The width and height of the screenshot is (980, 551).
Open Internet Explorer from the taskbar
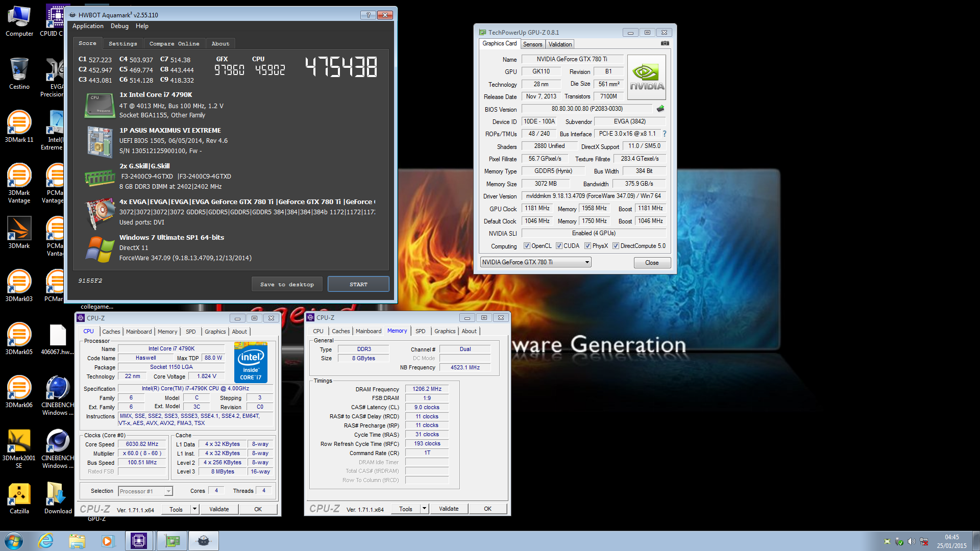coord(46,541)
